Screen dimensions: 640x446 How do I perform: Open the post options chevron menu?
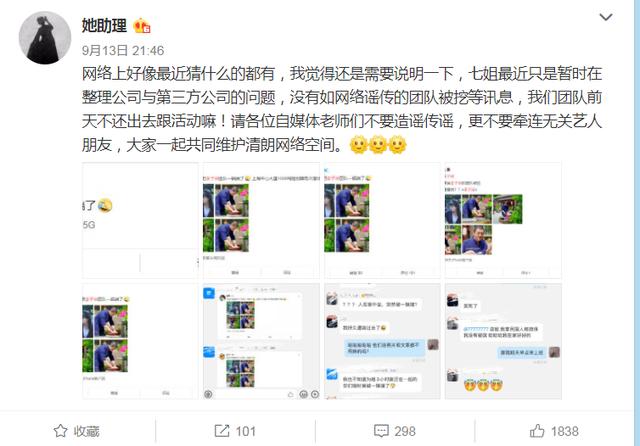(x=605, y=17)
